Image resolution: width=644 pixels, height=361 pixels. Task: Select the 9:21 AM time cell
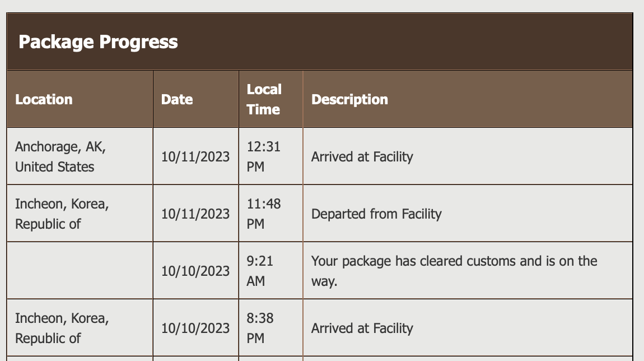click(x=260, y=271)
